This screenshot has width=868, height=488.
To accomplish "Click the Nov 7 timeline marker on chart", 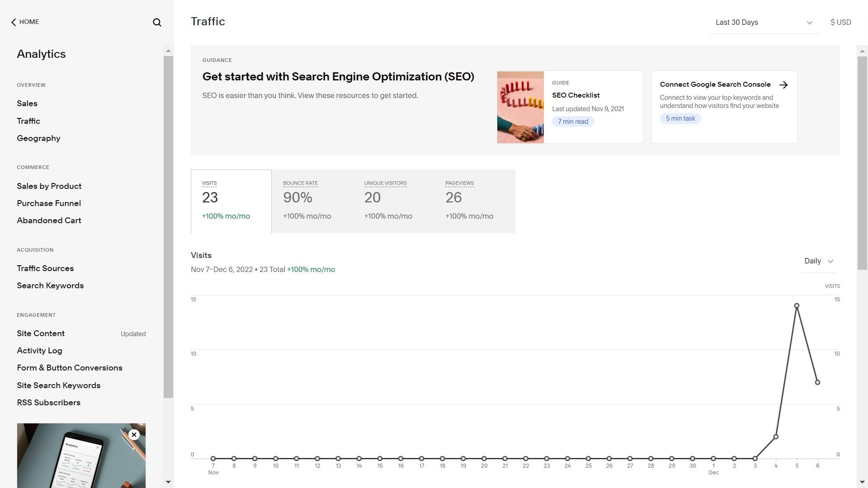I will tap(213, 459).
